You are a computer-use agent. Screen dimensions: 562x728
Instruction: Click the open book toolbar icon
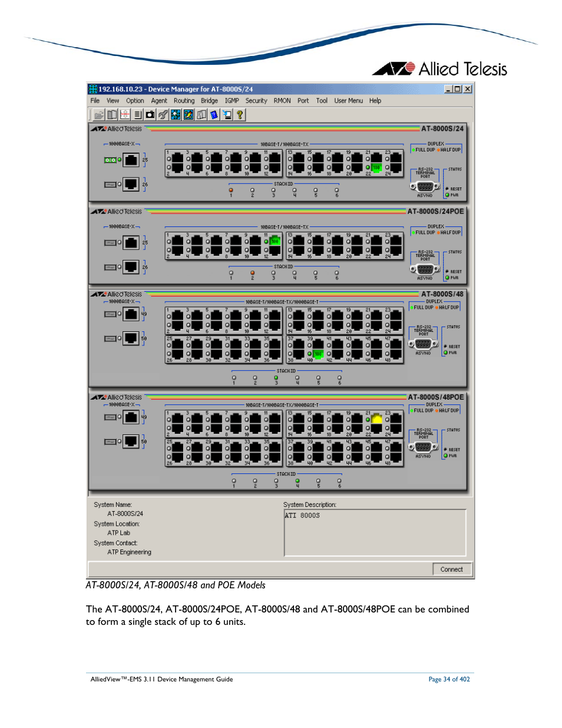[x=112, y=115]
